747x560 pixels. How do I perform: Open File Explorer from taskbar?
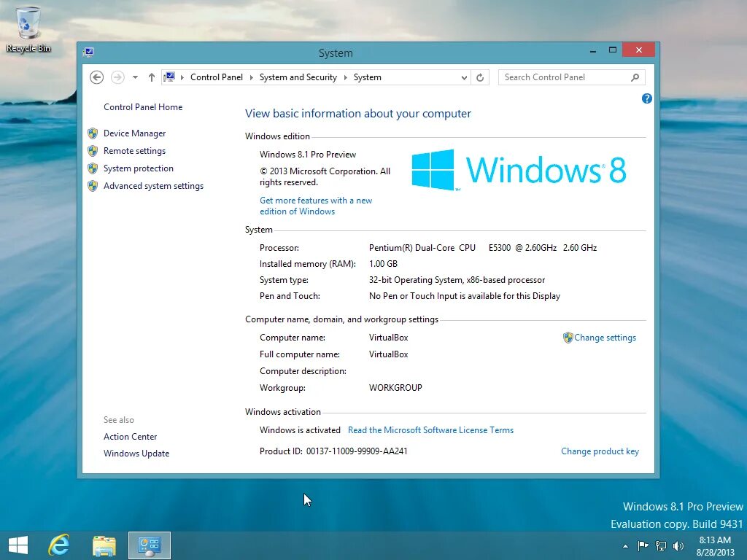104,545
